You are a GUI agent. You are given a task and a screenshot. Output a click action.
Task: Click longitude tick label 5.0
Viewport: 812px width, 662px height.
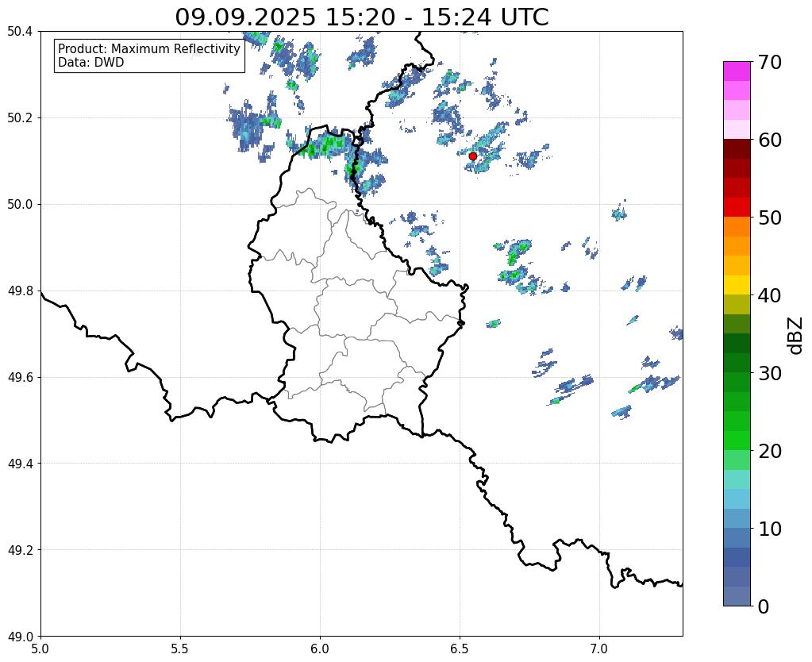(x=40, y=649)
